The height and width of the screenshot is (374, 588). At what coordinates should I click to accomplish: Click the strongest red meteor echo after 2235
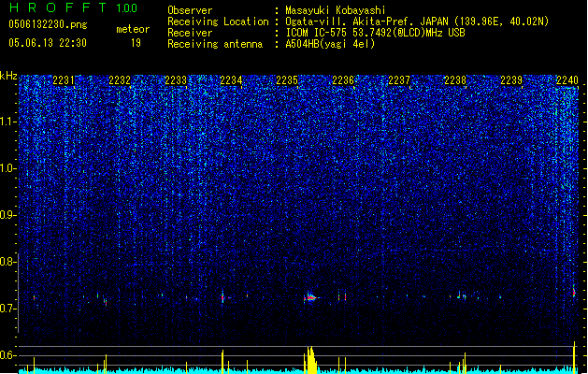click(311, 298)
